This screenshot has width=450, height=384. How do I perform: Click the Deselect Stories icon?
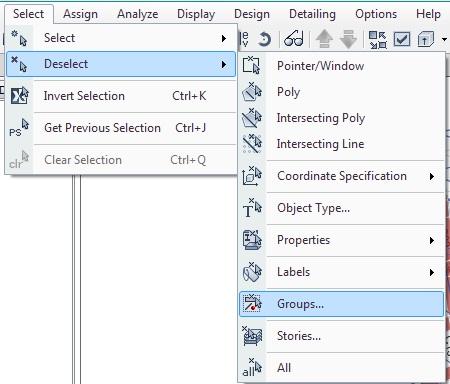point(252,336)
